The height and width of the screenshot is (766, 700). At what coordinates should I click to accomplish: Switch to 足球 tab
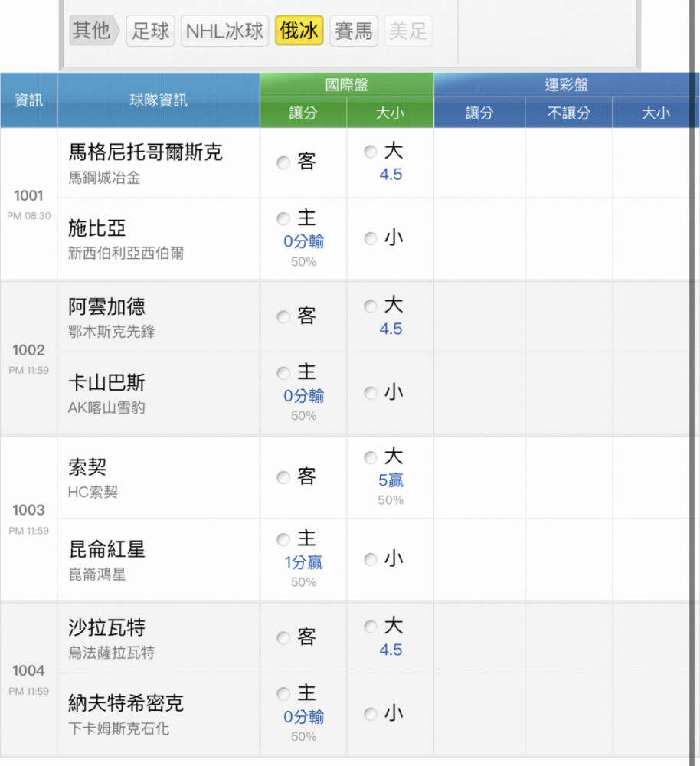[150, 31]
